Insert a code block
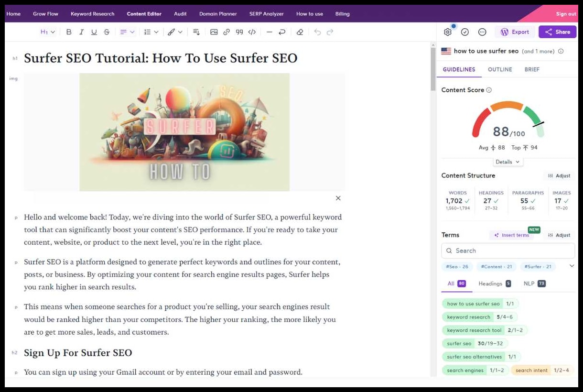Viewport: 583px width, 392px height. [252, 32]
